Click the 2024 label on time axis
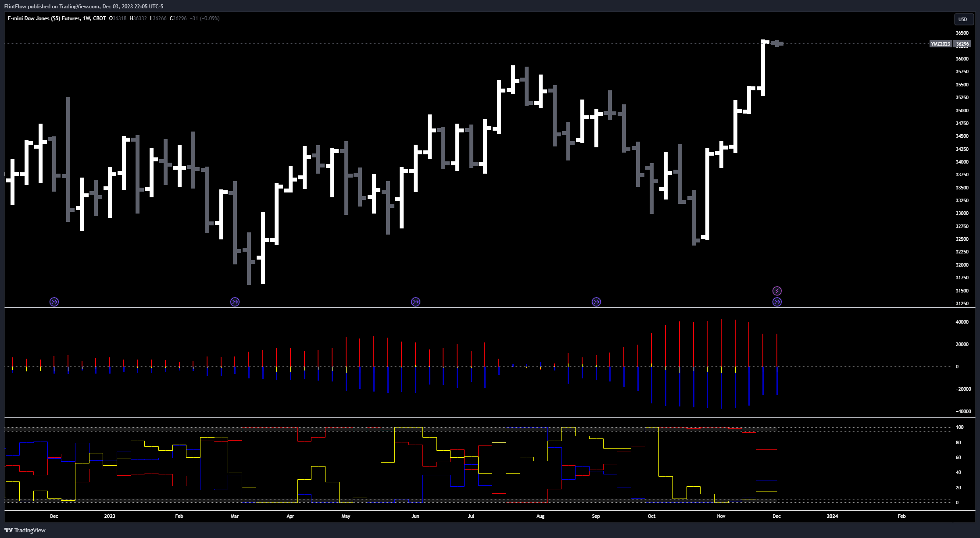Image resolution: width=980 pixels, height=538 pixels. click(832, 516)
